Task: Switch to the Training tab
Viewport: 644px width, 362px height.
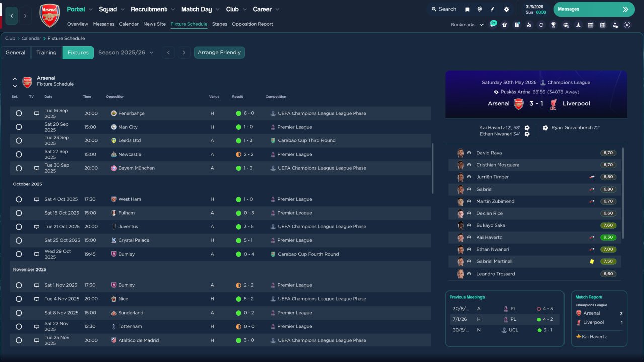Action: tap(46, 53)
